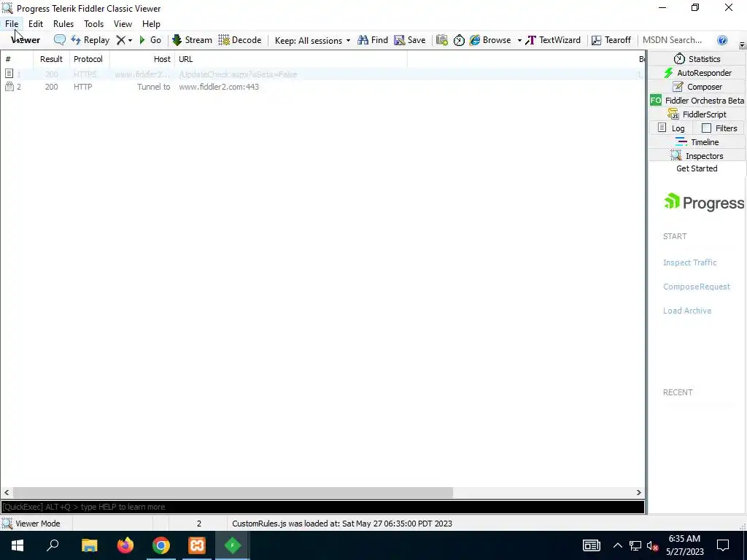Click the blue help icon

pos(722,40)
